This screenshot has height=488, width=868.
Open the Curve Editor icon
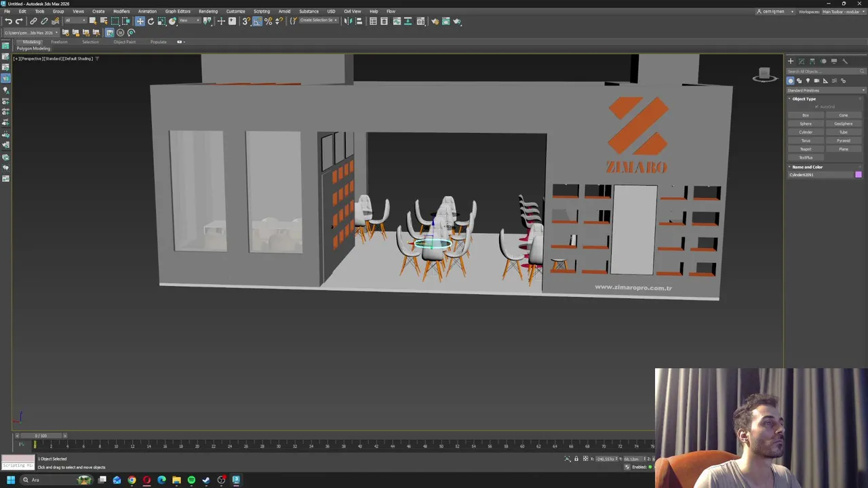coord(397,21)
